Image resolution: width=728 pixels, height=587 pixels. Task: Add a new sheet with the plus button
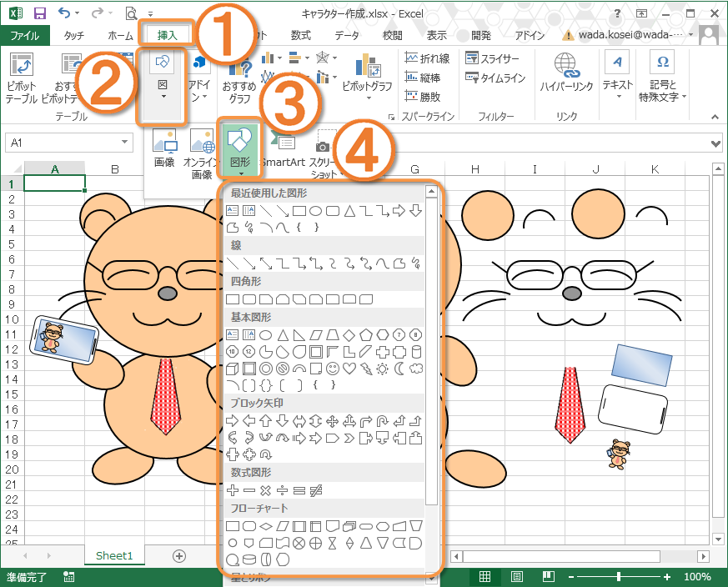click(x=178, y=555)
